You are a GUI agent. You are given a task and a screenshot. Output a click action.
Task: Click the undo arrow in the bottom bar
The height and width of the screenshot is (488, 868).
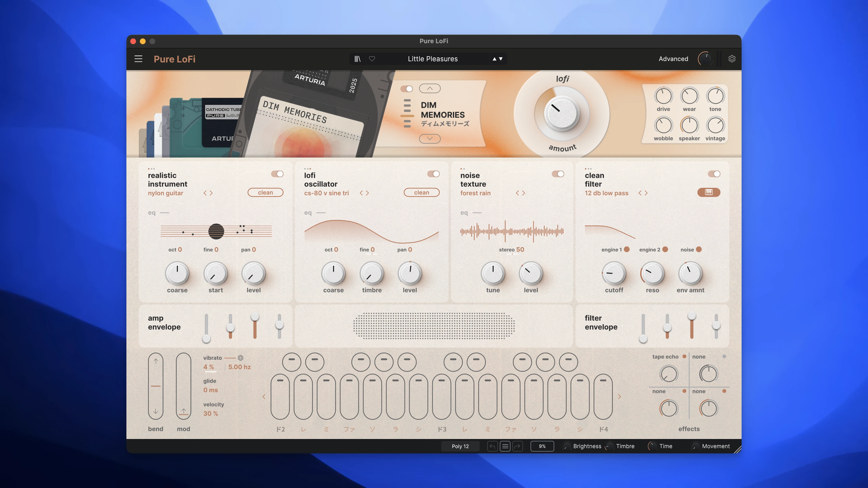click(x=492, y=446)
